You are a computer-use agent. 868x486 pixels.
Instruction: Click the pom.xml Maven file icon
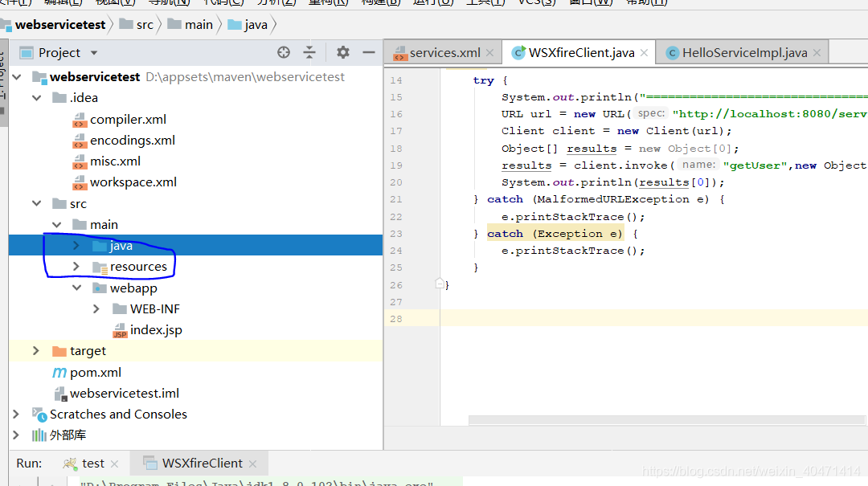tap(59, 373)
